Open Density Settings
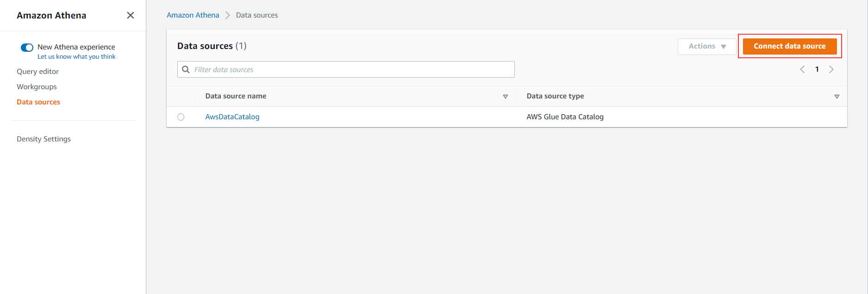868x294 pixels. (44, 139)
